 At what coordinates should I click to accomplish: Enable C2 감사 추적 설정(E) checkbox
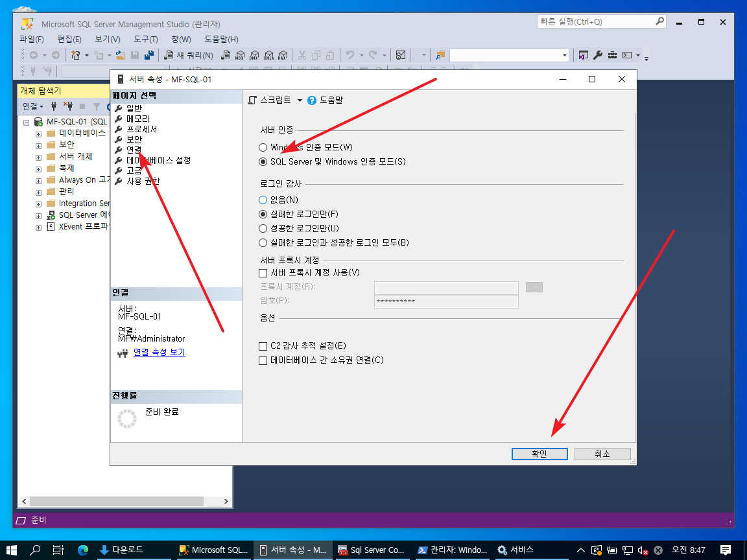pyautogui.click(x=263, y=346)
